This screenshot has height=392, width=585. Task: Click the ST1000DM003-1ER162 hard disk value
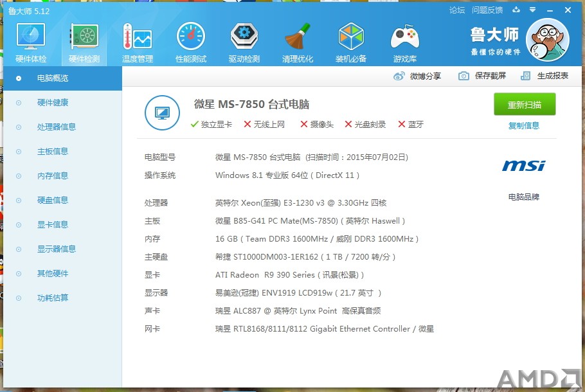point(305,257)
